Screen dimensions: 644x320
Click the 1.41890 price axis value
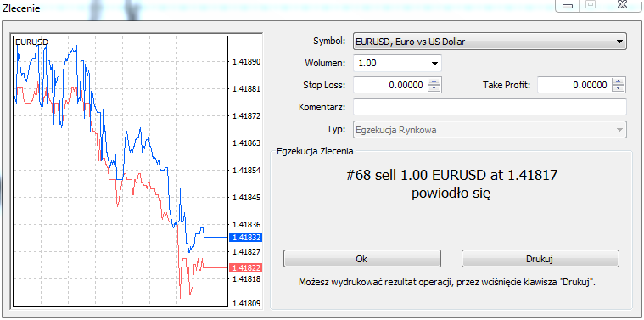click(246, 62)
